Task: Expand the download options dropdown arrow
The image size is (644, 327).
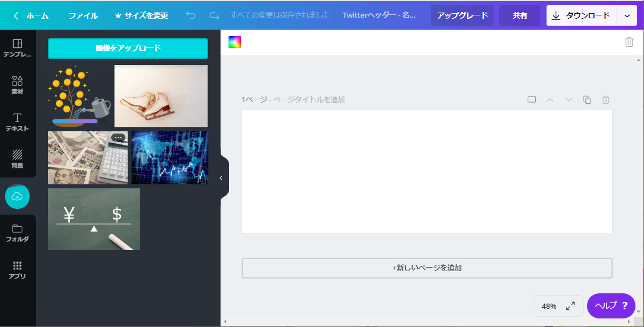Action: [x=627, y=15]
